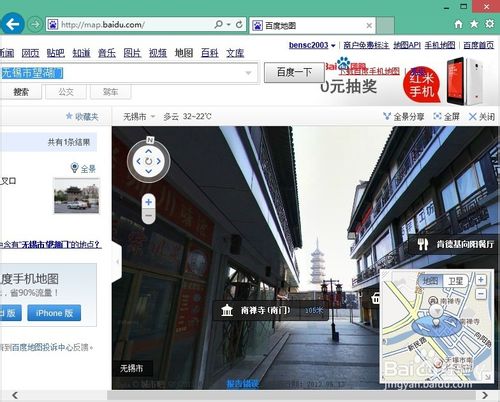Click the 报告错误 link under panorama
Screen dimensions: 500x402
(x=242, y=384)
